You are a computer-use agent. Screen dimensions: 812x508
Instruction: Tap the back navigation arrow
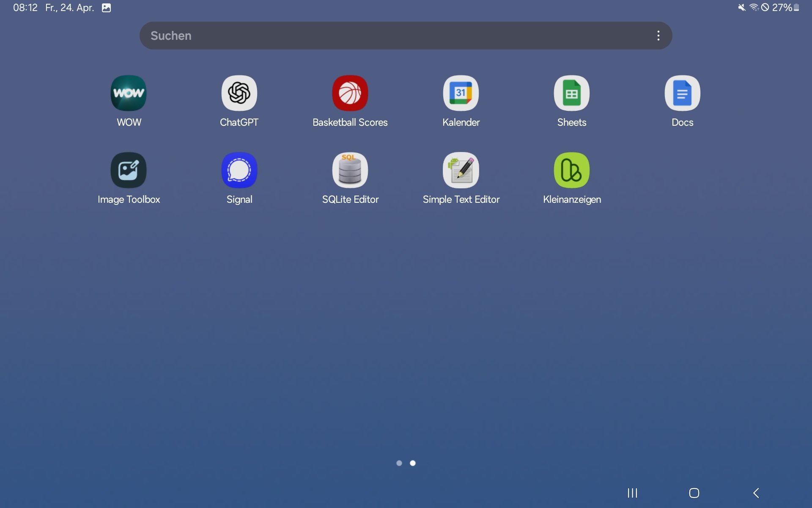click(756, 493)
